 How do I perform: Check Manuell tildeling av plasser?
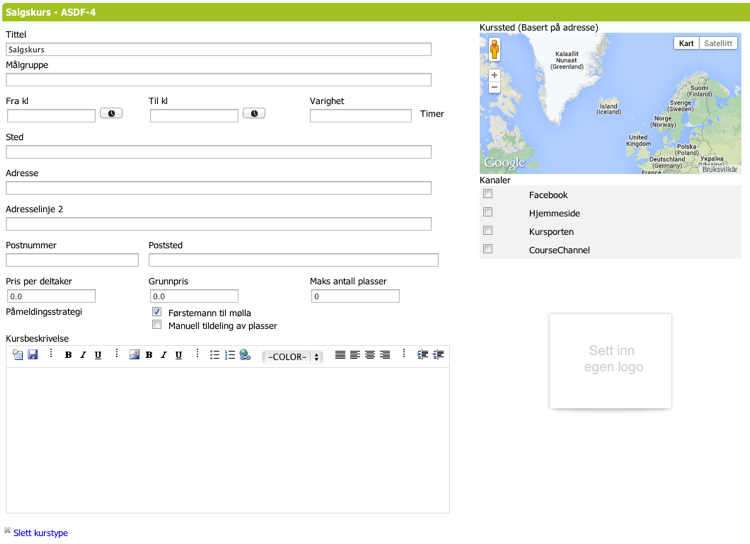(x=157, y=325)
